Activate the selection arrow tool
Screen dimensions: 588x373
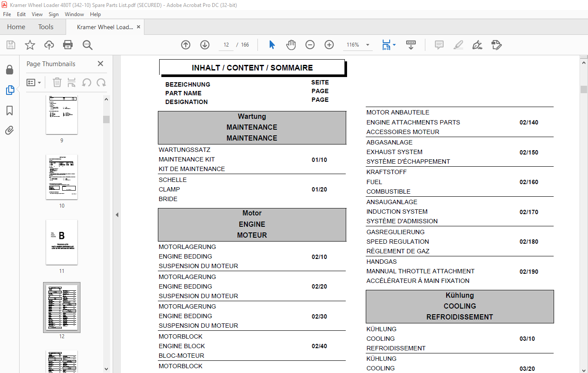pos(272,45)
